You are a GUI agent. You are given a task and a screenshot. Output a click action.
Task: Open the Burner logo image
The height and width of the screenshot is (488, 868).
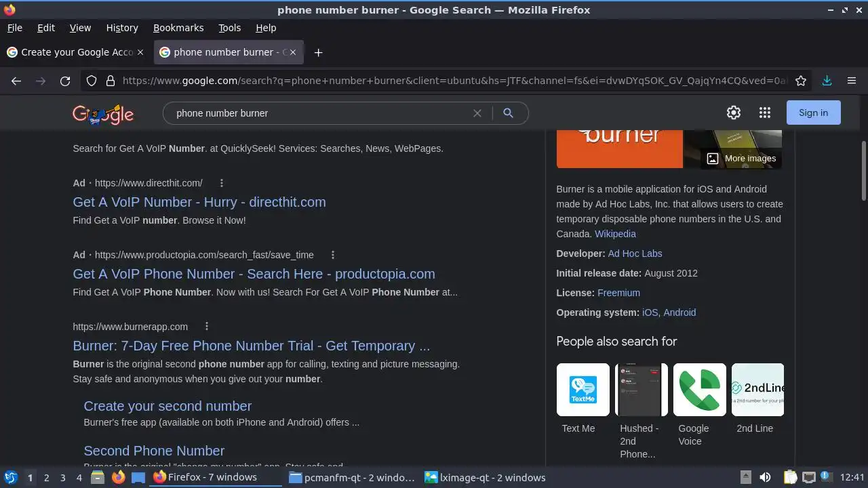click(620, 148)
